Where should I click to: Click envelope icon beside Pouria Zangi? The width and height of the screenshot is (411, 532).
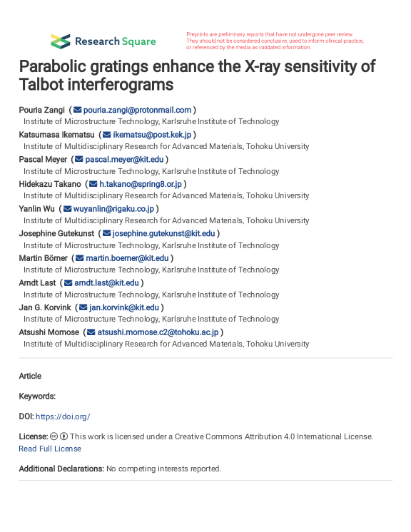click(x=78, y=110)
